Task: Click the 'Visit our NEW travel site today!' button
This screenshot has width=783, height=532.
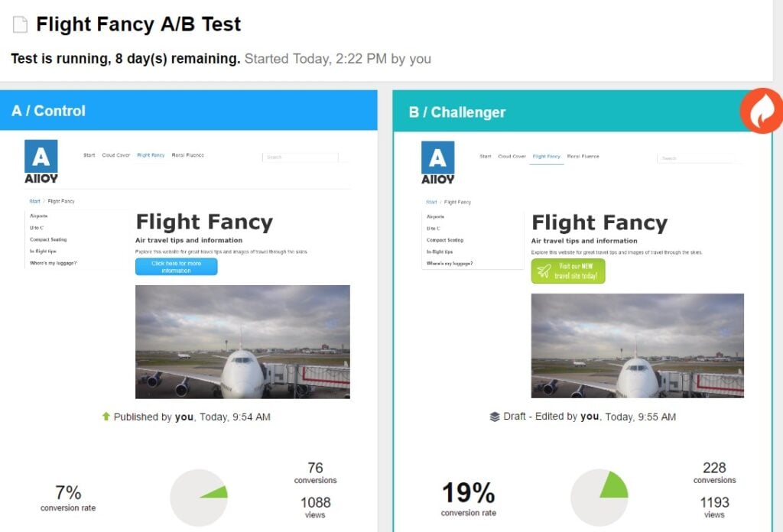Action: (x=567, y=270)
